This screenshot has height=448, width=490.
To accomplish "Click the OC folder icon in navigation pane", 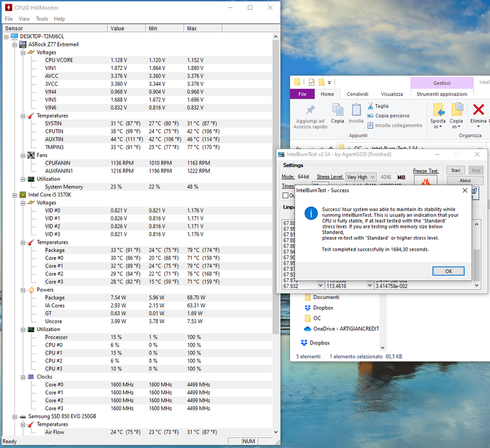I will tap(308, 318).
